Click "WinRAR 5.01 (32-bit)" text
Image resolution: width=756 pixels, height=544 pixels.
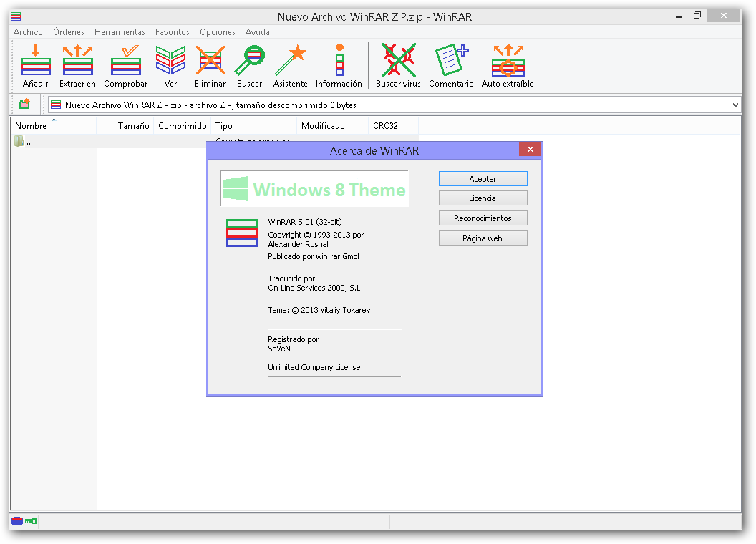305,222
